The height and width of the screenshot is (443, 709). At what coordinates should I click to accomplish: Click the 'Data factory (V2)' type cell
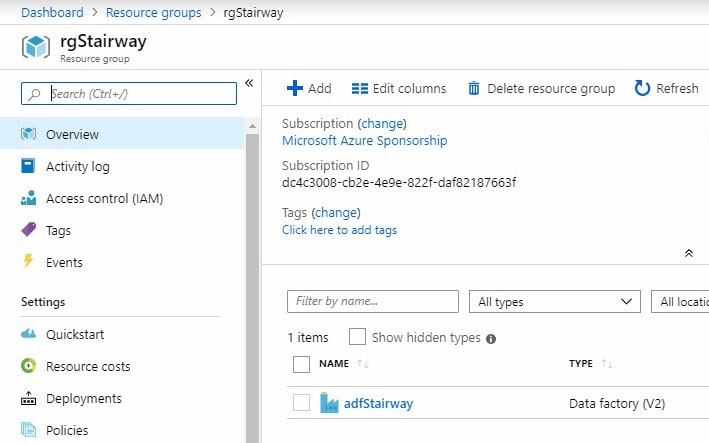tap(617, 403)
